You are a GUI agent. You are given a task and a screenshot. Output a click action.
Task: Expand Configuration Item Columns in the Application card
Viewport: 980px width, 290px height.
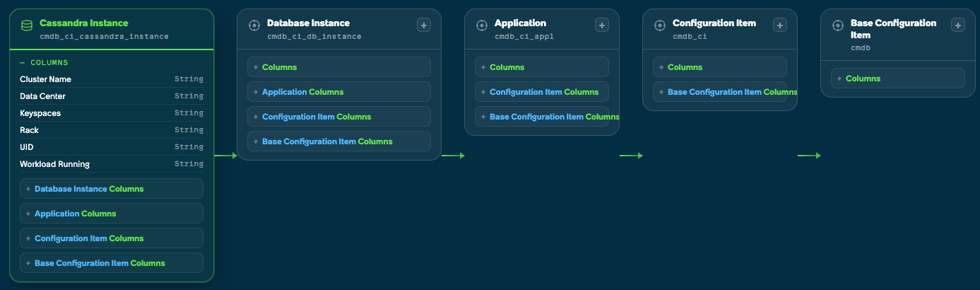(x=542, y=92)
